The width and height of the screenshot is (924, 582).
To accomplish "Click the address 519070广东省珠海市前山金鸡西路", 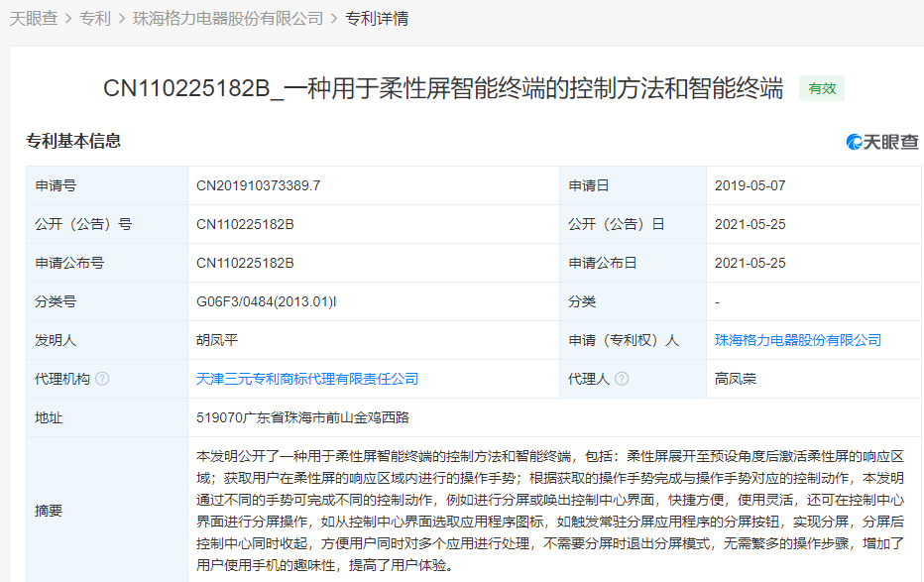I will [x=300, y=417].
